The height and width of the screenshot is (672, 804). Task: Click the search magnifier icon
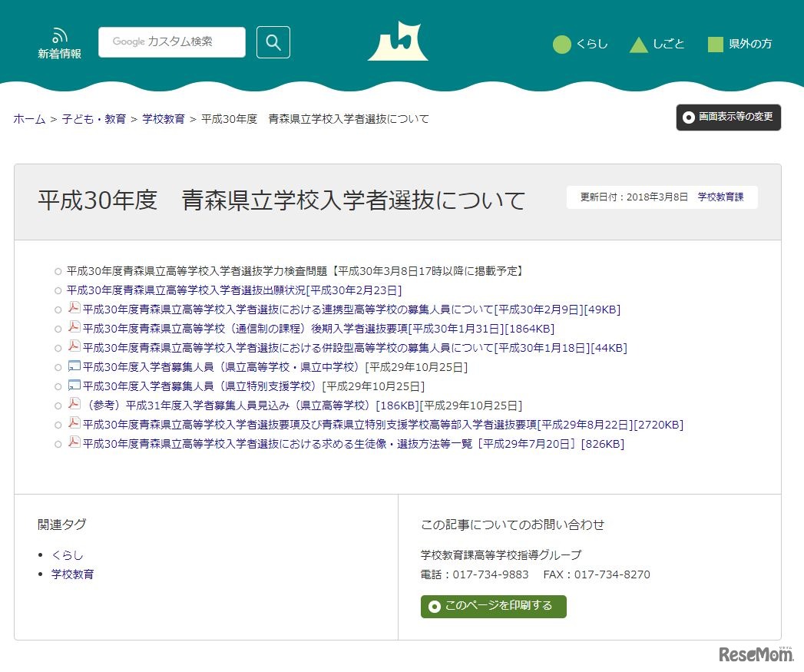273,42
